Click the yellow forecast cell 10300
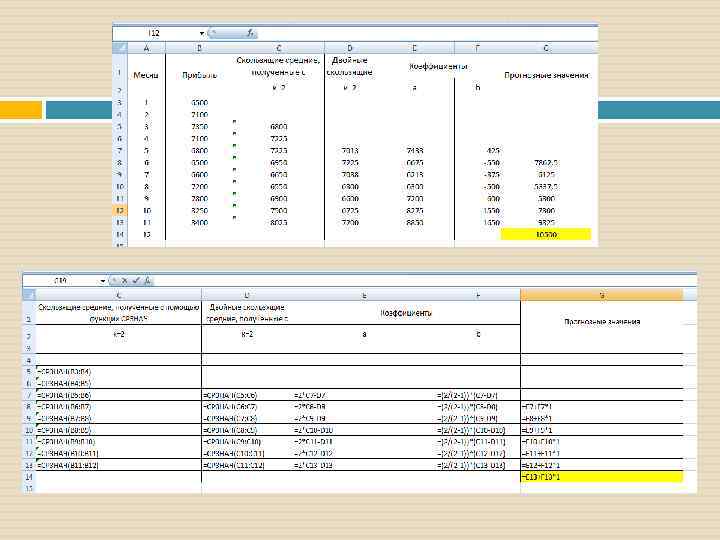The image size is (720, 540). 546,235
